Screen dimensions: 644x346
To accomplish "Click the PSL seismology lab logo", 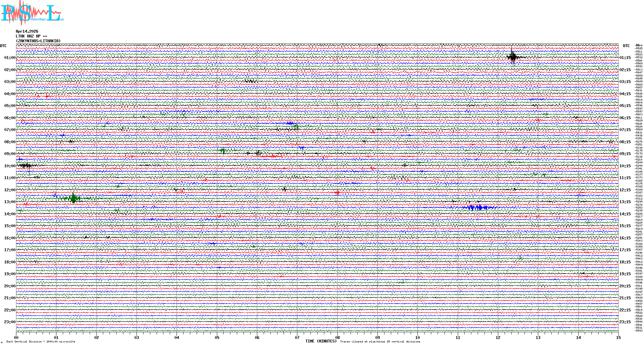I will [32, 13].
